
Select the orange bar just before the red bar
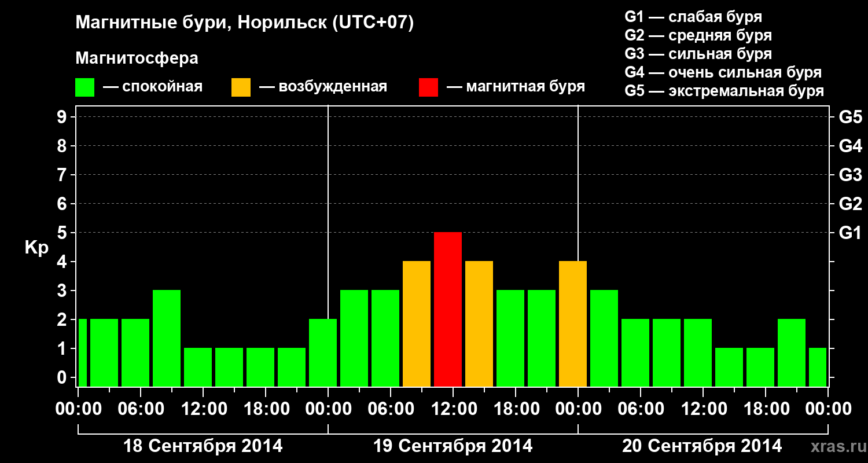(x=417, y=324)
